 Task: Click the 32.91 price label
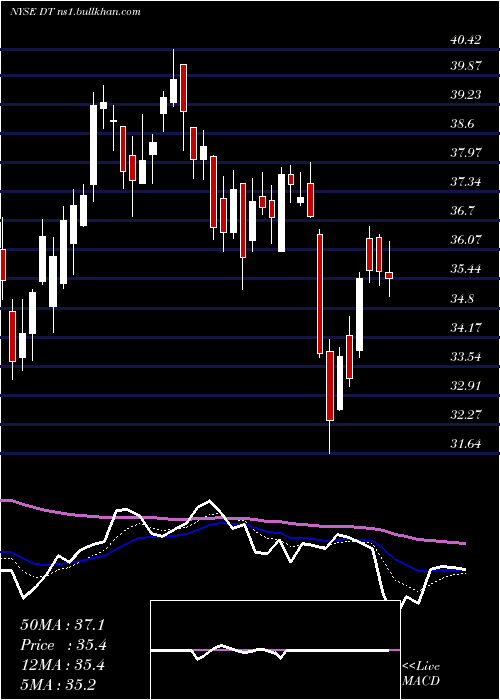(x=466, y=386)
